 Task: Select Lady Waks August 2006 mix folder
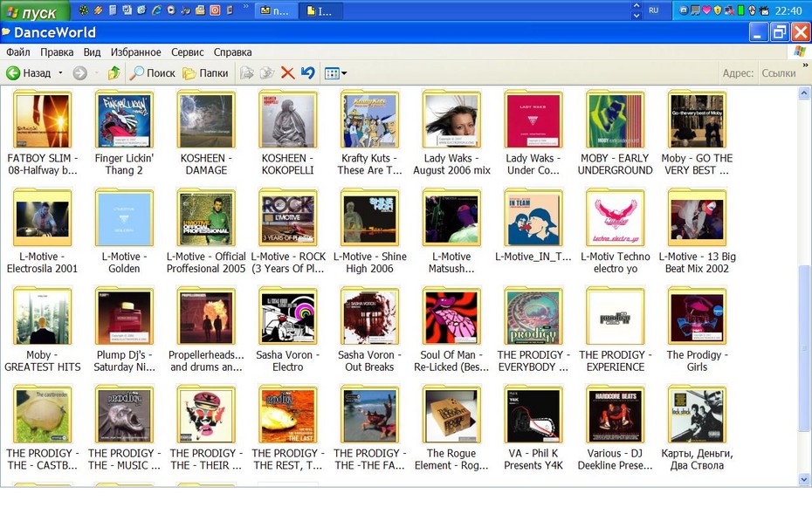coord(451,134)
